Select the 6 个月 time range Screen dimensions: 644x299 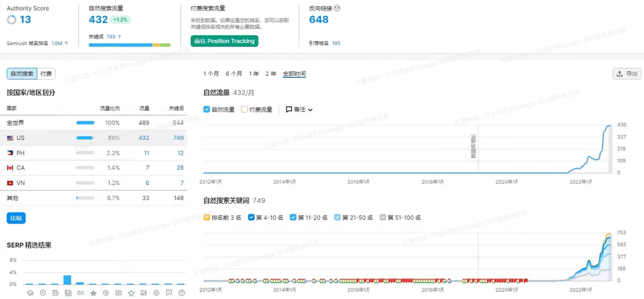[234, 74]
